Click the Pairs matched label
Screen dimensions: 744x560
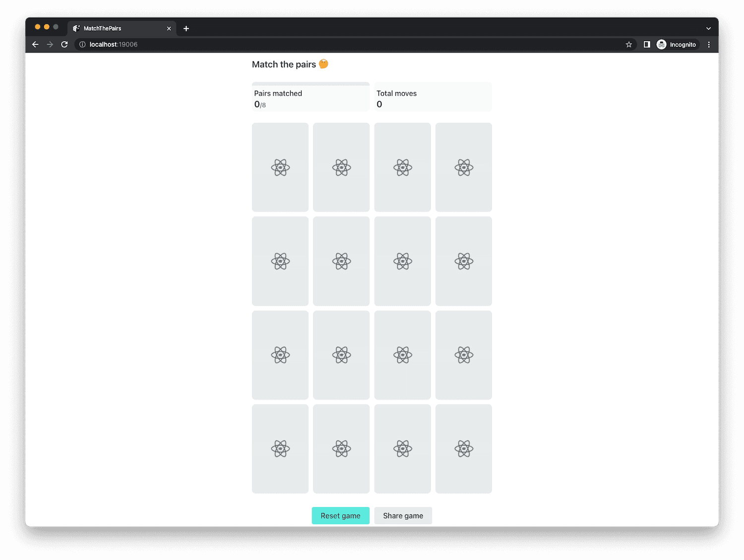tap(278, 93)
